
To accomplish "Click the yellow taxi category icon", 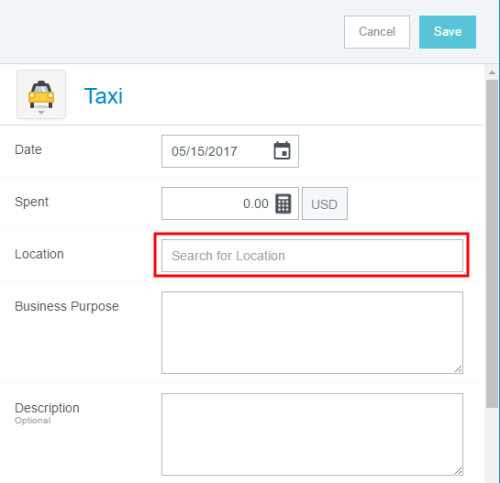I will [x=41, y=94].
